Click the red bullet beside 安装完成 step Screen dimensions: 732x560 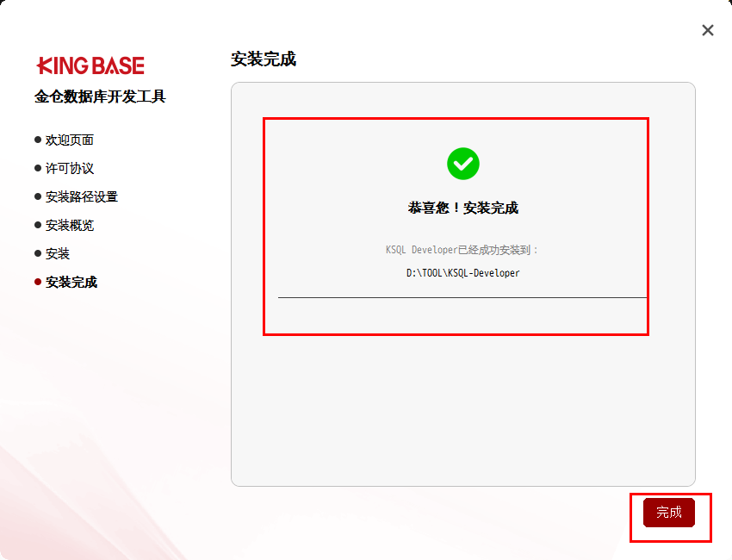(38, 282)
